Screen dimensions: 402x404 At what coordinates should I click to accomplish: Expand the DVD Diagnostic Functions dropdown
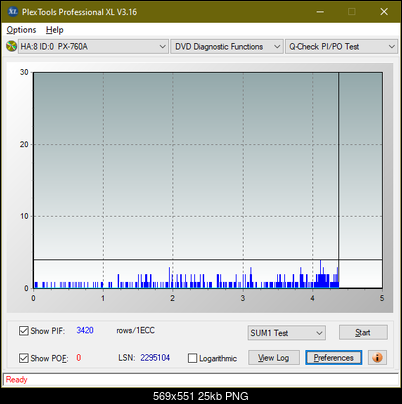tap(227, 47)
